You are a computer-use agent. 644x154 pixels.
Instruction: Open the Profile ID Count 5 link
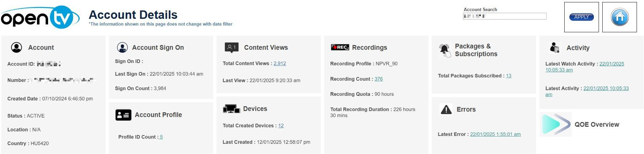point(161,137)
